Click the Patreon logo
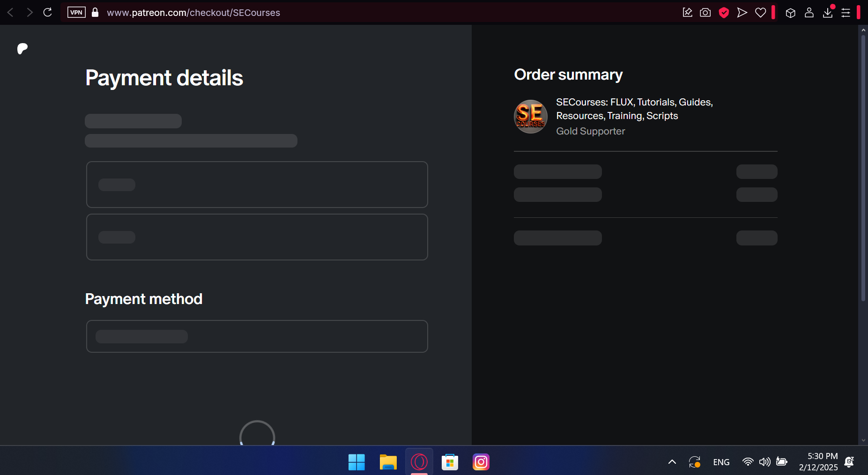Viewport: 868px width, 475px height. (22, 49)
